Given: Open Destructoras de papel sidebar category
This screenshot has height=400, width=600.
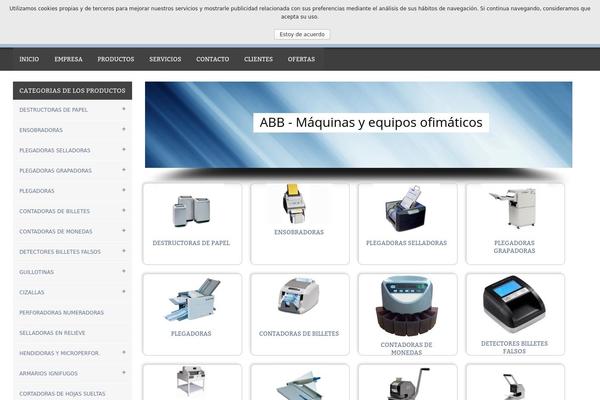Looking at the screenshot, I should [x=54, y=110].
